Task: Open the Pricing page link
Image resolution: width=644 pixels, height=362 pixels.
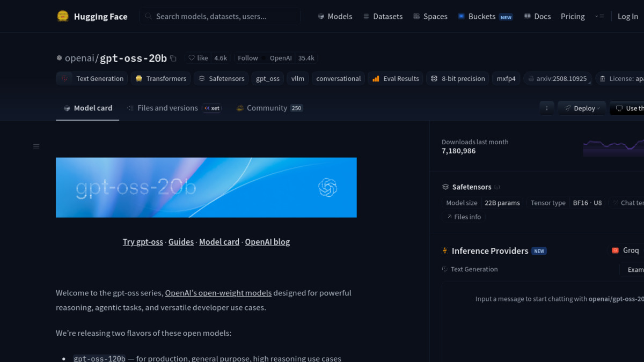Action: click(x=573, y=17)
